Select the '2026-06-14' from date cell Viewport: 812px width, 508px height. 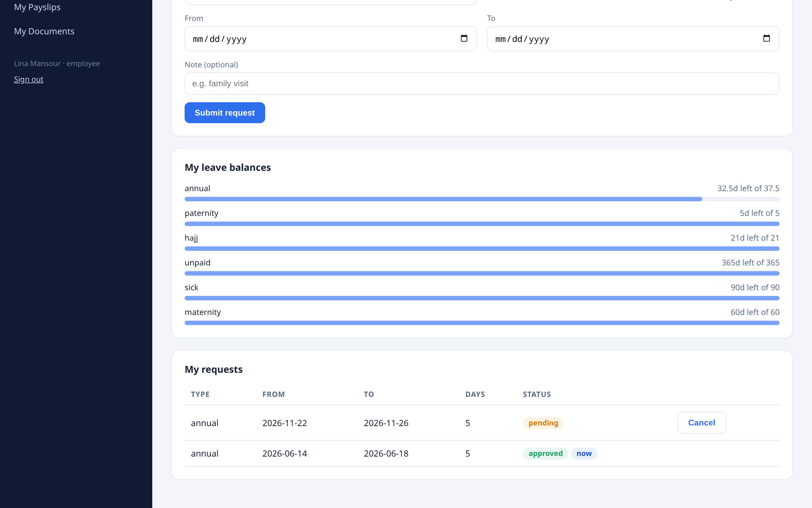[285, 454]
